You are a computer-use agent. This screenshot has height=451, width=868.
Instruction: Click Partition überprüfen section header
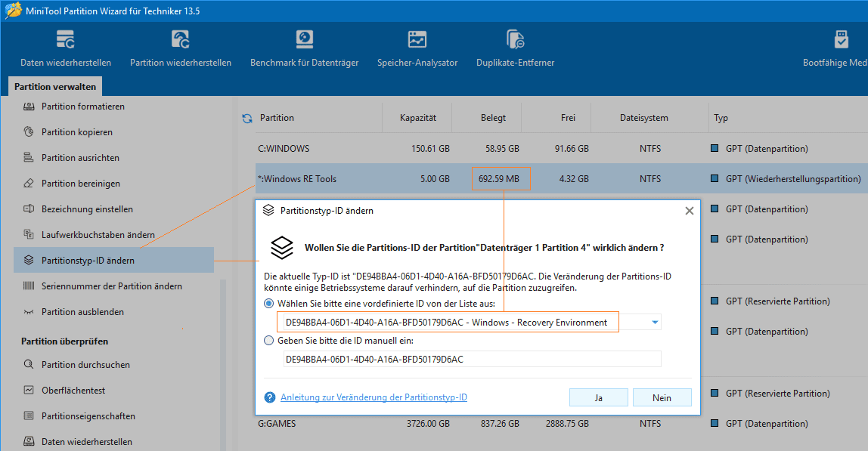(65, 341)
